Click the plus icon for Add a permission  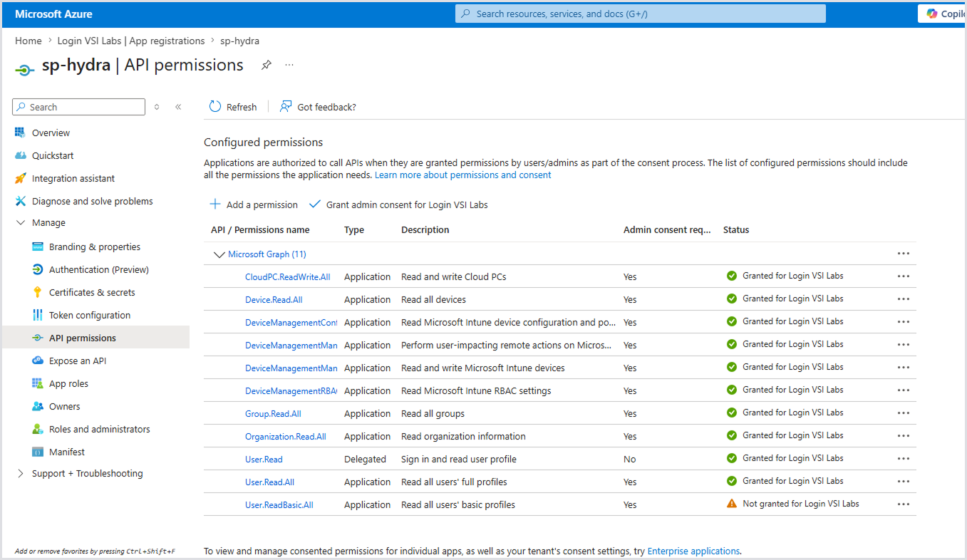pyautogui.click(x=214, y=204)
